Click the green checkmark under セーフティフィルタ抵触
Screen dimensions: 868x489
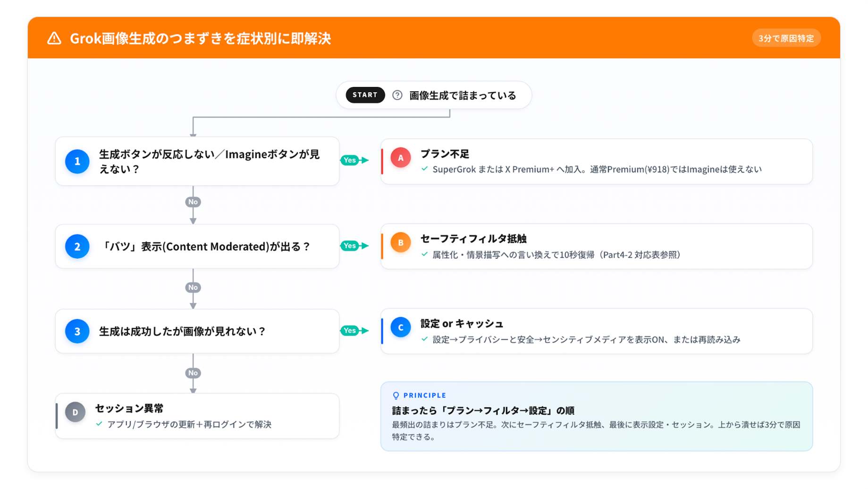coord(424,254)
